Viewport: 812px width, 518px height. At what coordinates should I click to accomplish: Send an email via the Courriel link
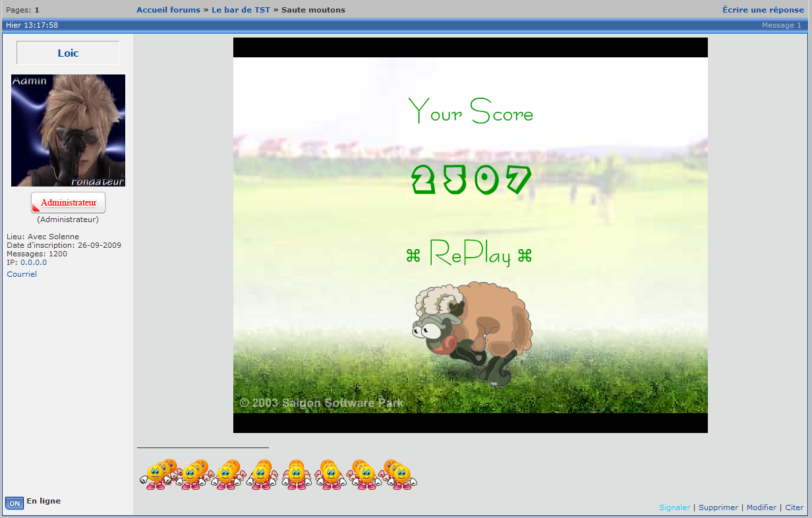click(x=22, y=274)
